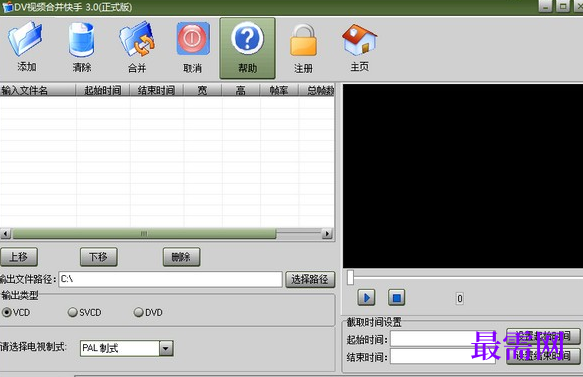Click the app icon in title bar

[7, 7]
